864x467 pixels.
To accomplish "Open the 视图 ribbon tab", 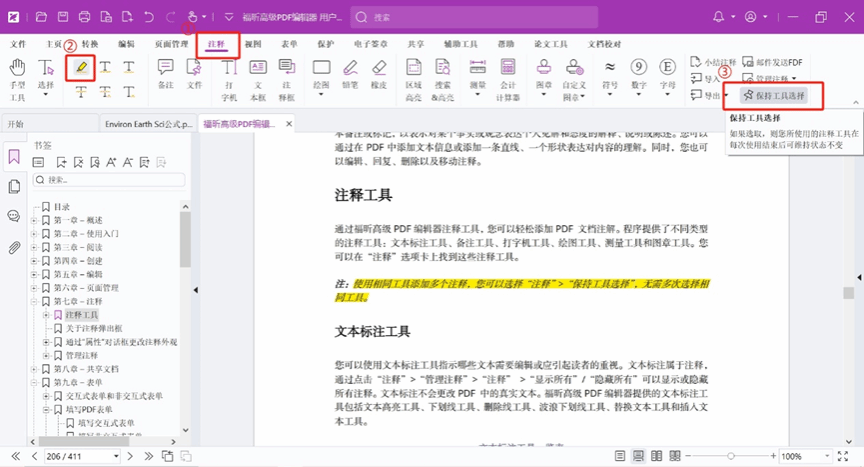I will pyautogui.click(x=253, y=44).
